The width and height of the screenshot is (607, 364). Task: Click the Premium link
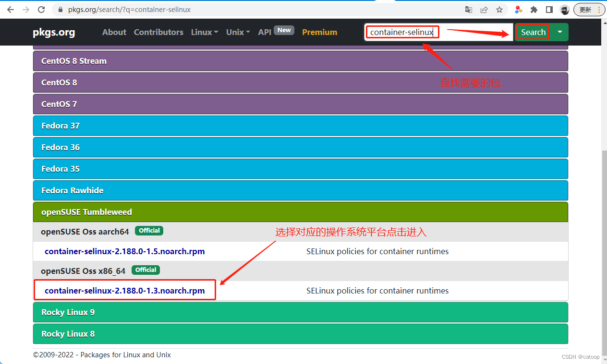[x=319, y=32]
